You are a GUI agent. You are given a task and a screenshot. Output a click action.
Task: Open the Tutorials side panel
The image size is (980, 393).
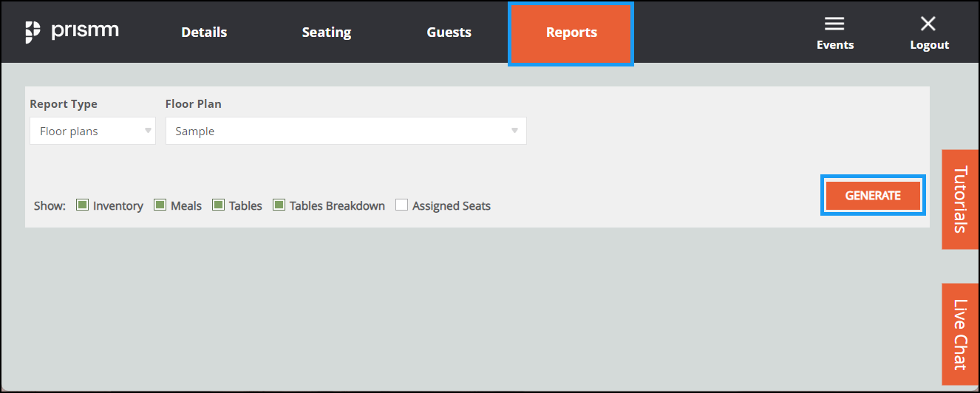(960, 199)
